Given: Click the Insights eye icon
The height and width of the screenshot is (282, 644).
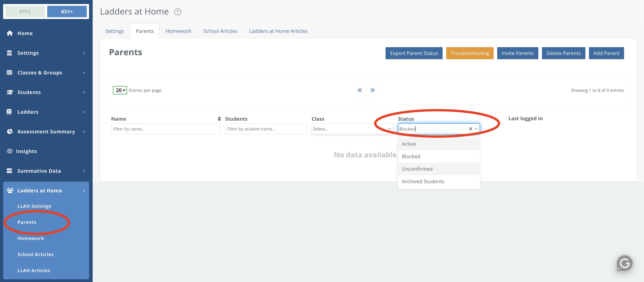Looking at the screenshot, I should tap(10, 151).
